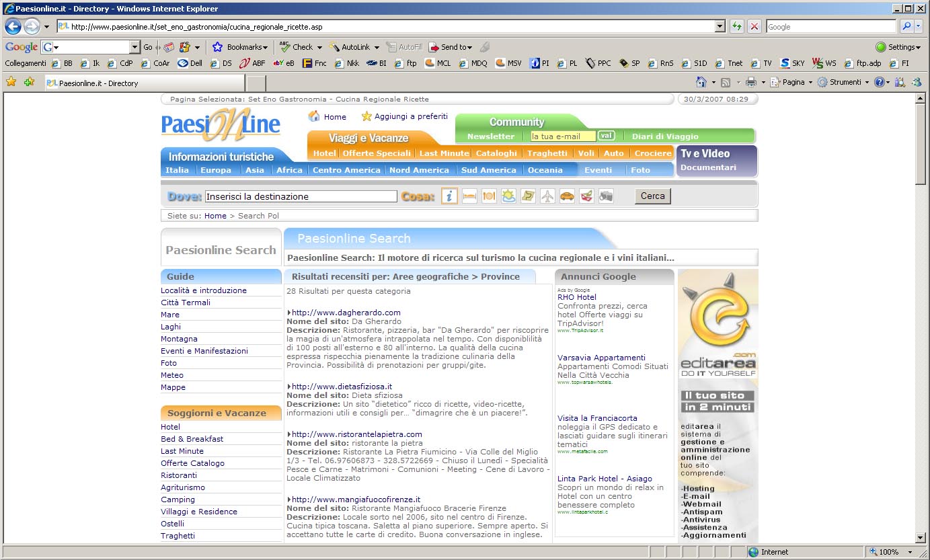930x560 pixels.
Task: Open Google toolbar Settings with green dot
Action: coord(898,47)
